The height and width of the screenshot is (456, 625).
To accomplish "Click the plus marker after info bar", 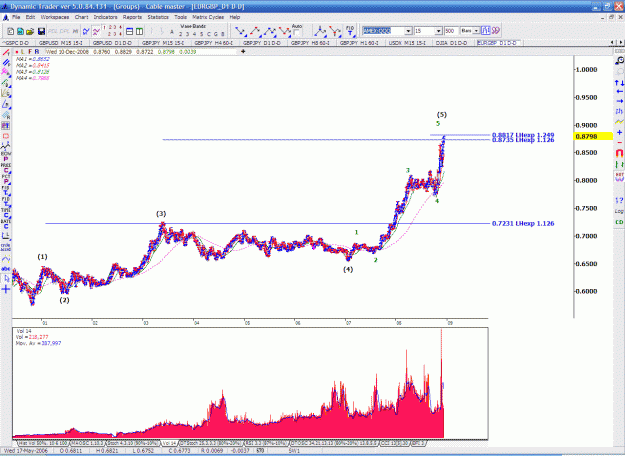I will click(243, 51).
